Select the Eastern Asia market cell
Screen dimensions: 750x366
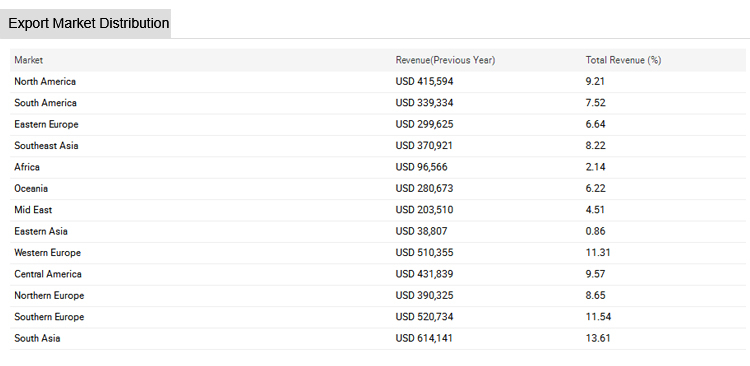[41, 232]
